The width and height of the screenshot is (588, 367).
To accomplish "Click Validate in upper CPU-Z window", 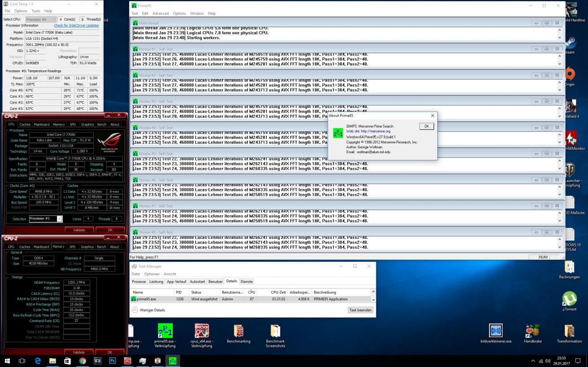I will coord(79,230).
